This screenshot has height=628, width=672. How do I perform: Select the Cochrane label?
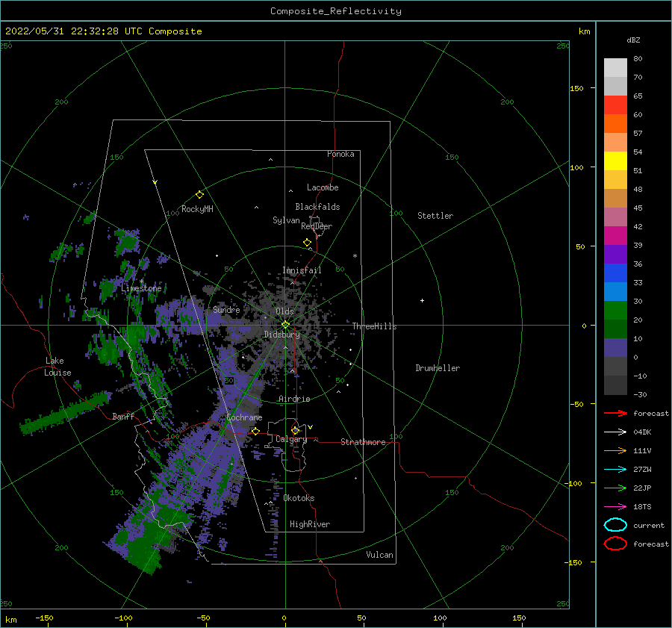[x=244, y=417]
